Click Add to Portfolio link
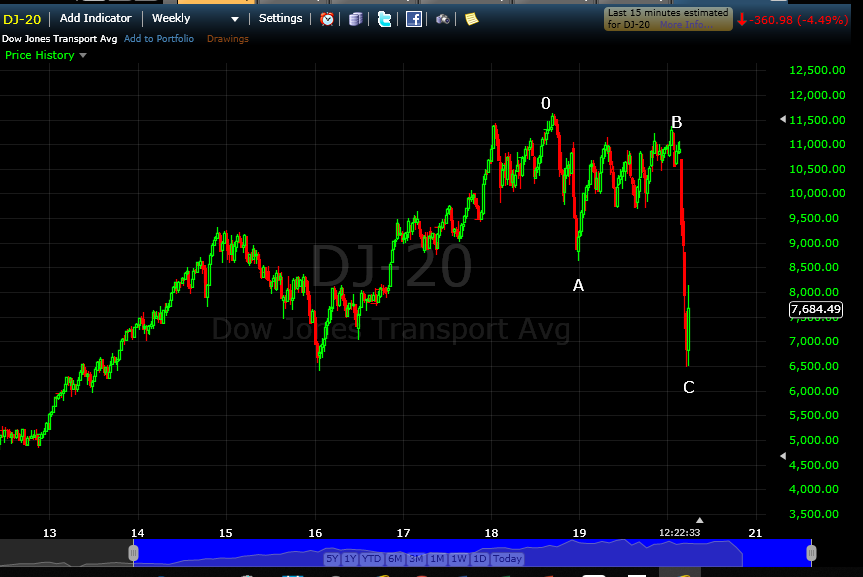This screenshot has width=863, height=577. [159, 39]
